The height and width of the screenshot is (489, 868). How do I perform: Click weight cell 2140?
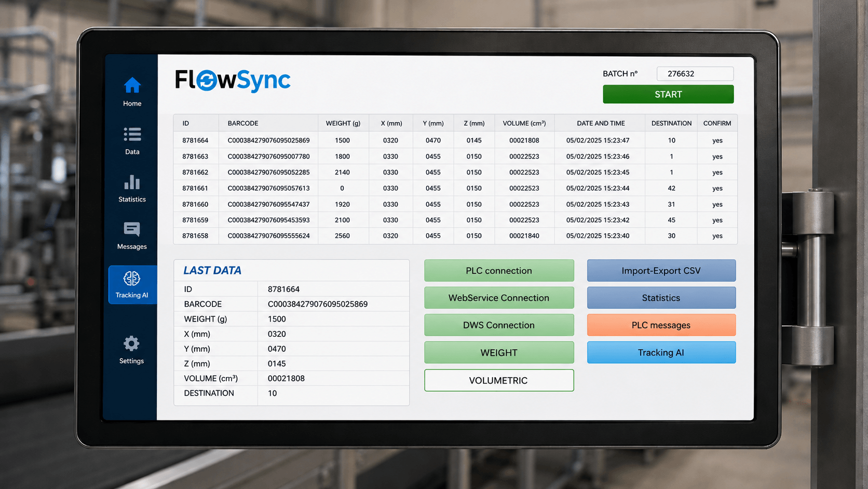343,173
